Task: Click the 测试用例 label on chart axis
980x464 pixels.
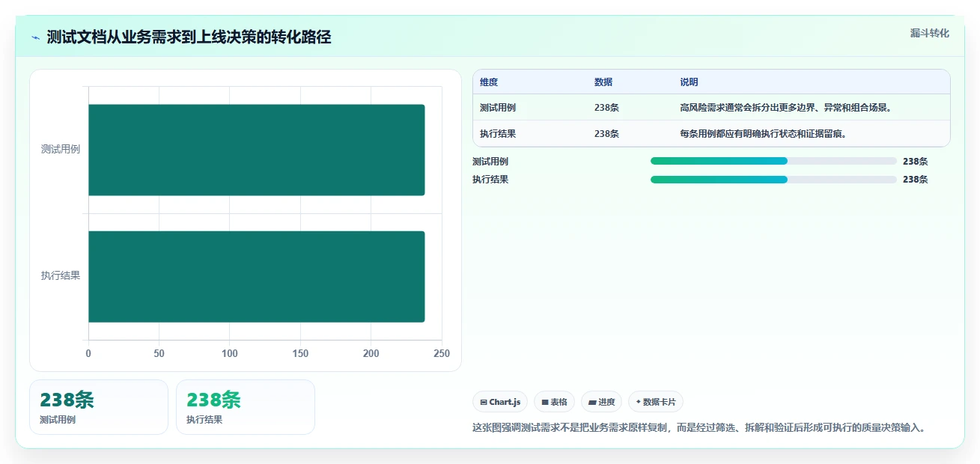Action: 61,149
